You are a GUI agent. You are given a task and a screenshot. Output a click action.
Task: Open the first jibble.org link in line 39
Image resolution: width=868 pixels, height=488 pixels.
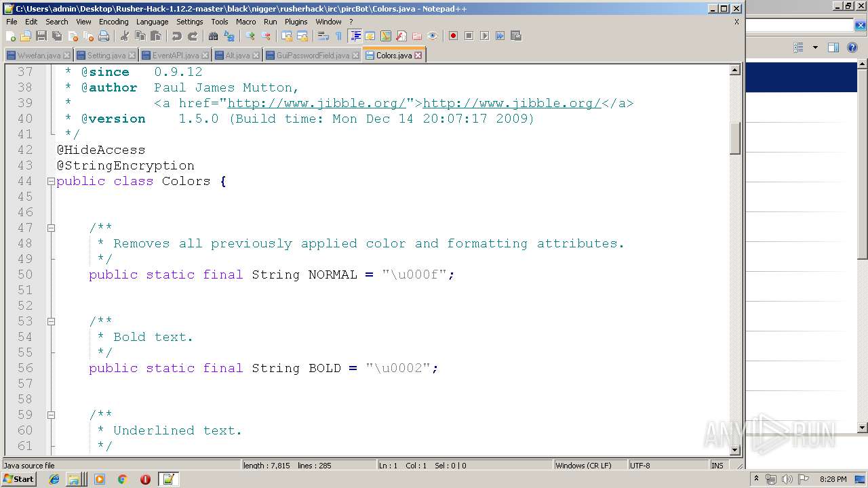pyautogui.click(x=317, y=103)
